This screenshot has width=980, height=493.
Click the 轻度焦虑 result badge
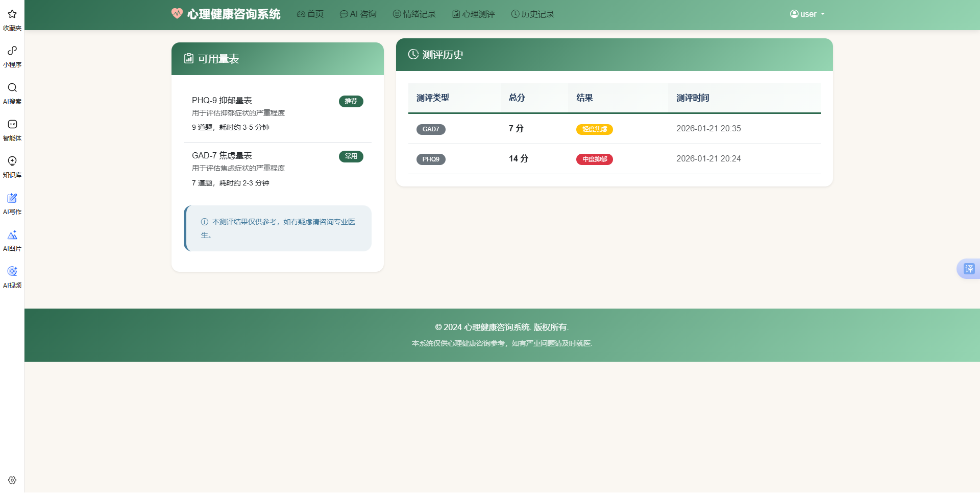coord(594,129)
